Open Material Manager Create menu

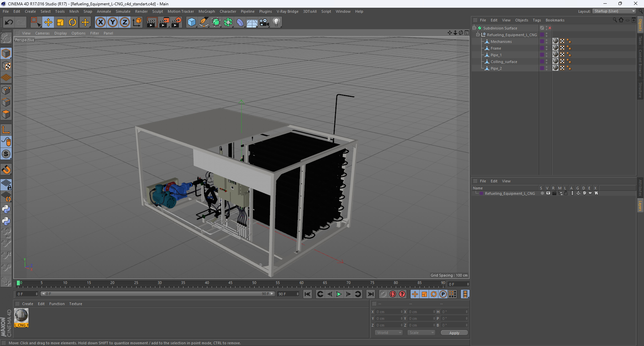[28, 304]
